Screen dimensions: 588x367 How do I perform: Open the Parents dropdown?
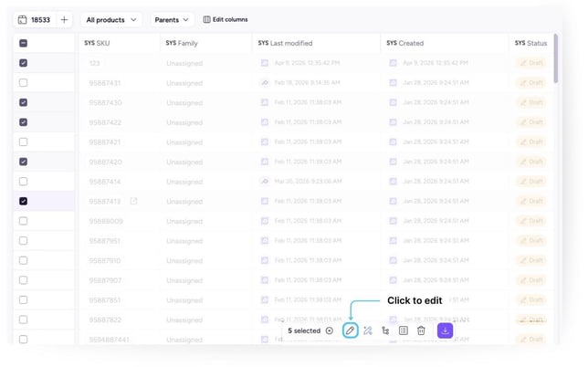click(173, 19)
